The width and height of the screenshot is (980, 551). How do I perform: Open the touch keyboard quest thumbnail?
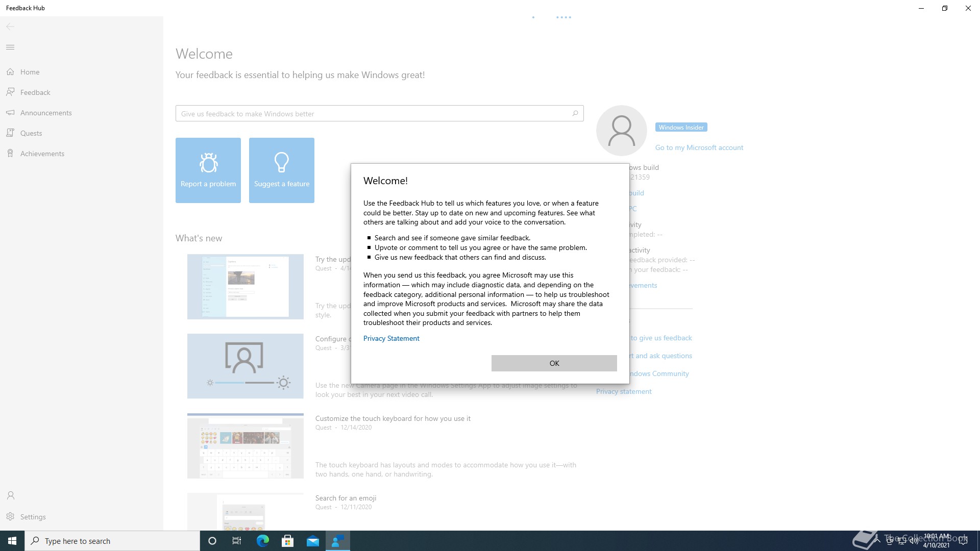(246, 446)
